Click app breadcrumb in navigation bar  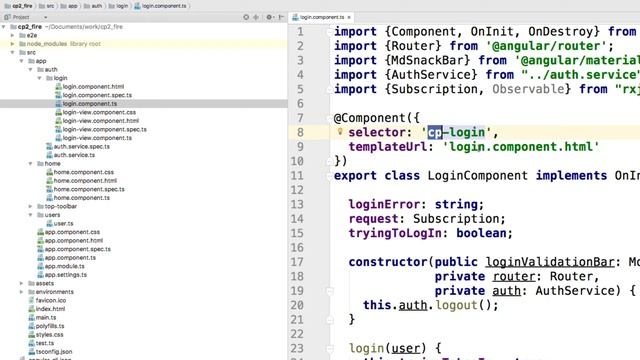click(69, 6)
